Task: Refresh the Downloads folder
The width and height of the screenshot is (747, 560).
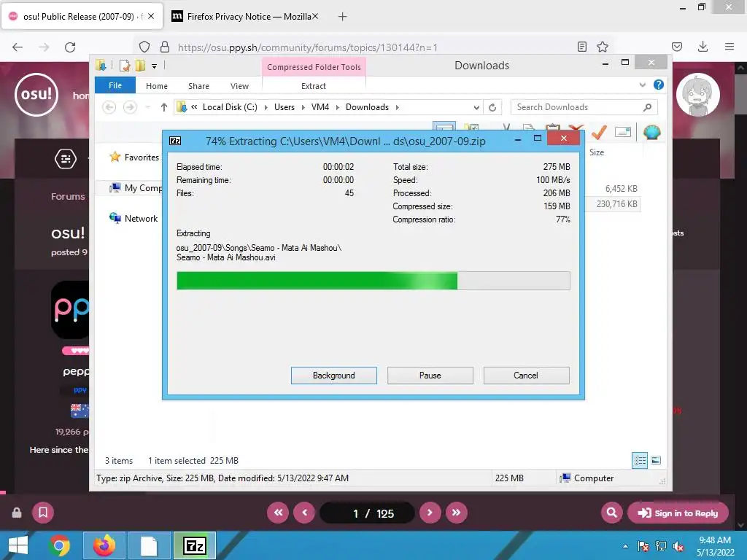Action: [492, 107]
